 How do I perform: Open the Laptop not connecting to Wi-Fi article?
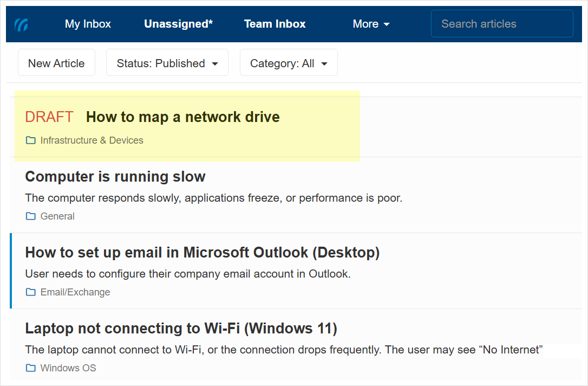(x=181, y=329)
